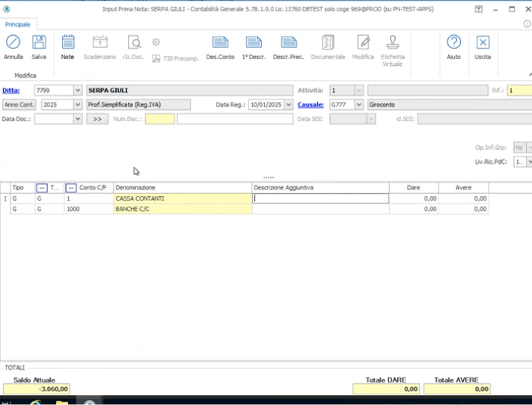The image size is (532, 405).
Task: Open the Ditta link label
Action: point(10,91)
